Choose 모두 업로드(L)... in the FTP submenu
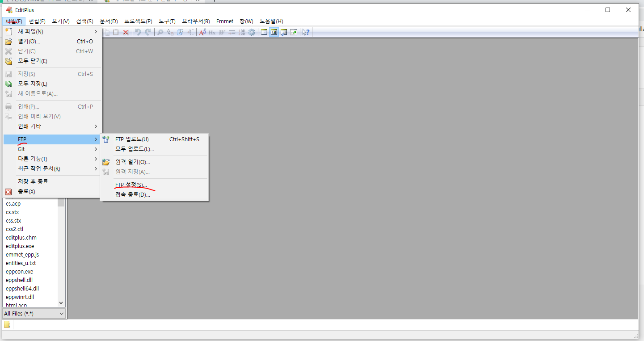Viewport: 644px width, 341px height. pos(154,149)
